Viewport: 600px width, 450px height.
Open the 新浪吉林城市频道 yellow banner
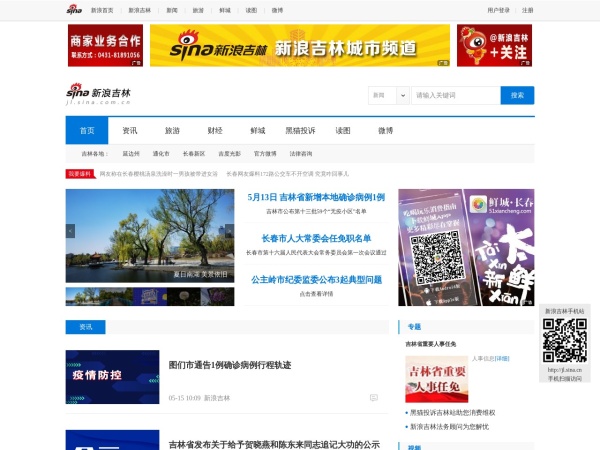click(x=300, y=46)
